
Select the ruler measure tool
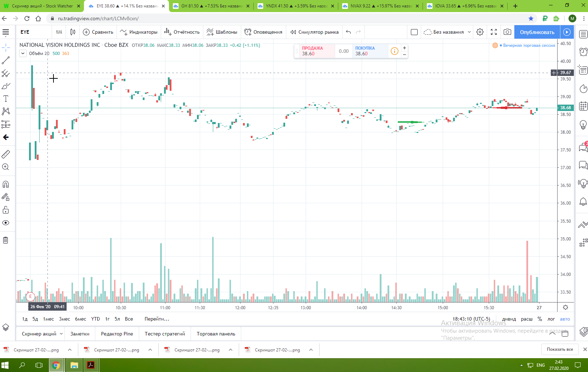click(x=6, y=154)
